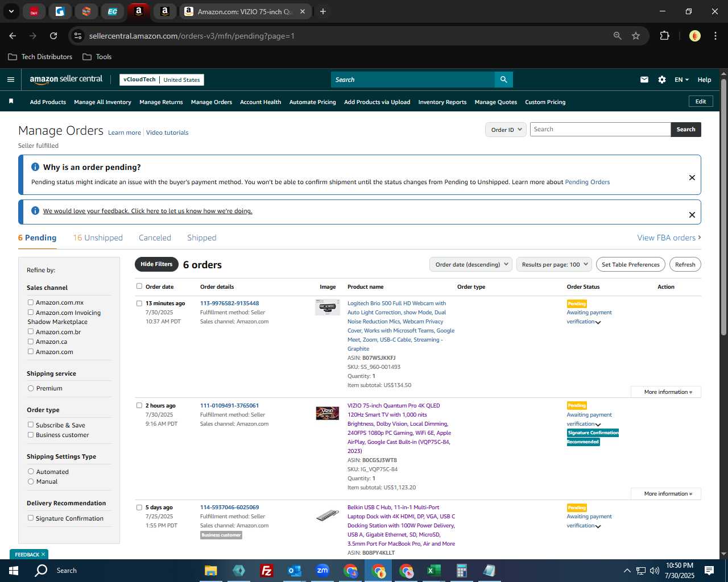
Task: Click the bookmark icon in the navigation bar
Action: click(x=11, y=102)
